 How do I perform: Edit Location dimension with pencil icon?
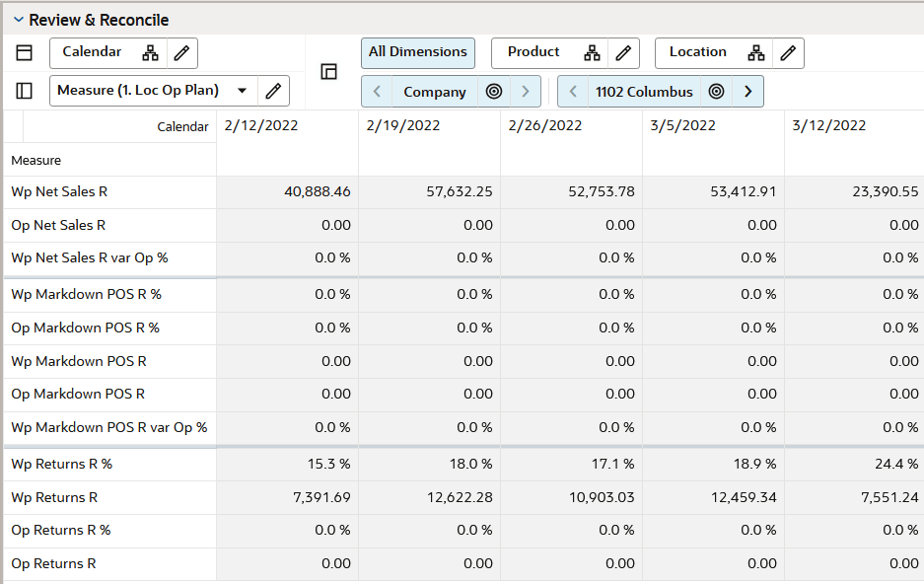[x=788, y=53]
